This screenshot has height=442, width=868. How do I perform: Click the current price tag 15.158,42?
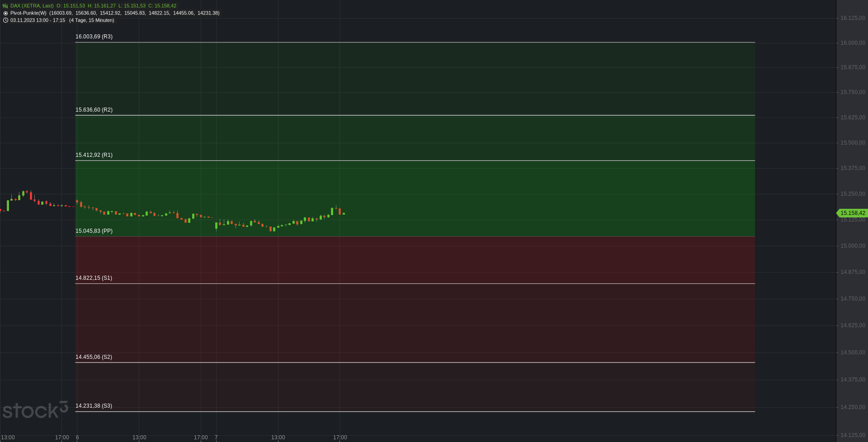852,213
